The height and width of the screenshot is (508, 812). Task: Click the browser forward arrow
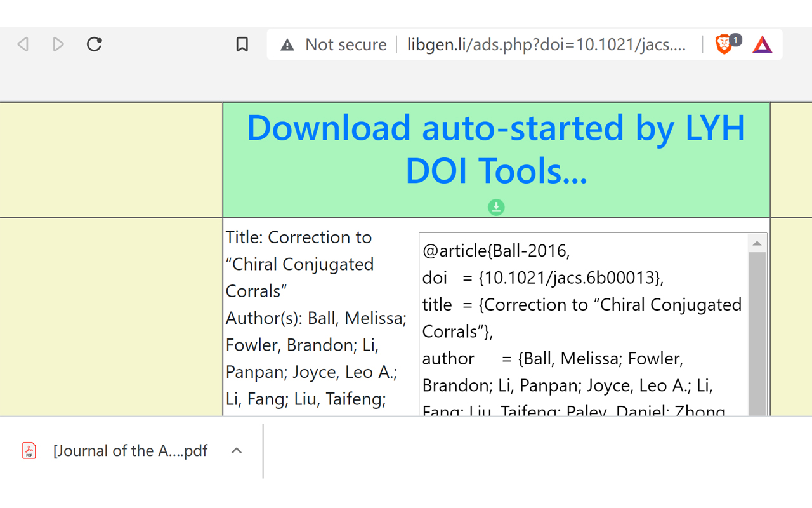click(x=58, y=44)
